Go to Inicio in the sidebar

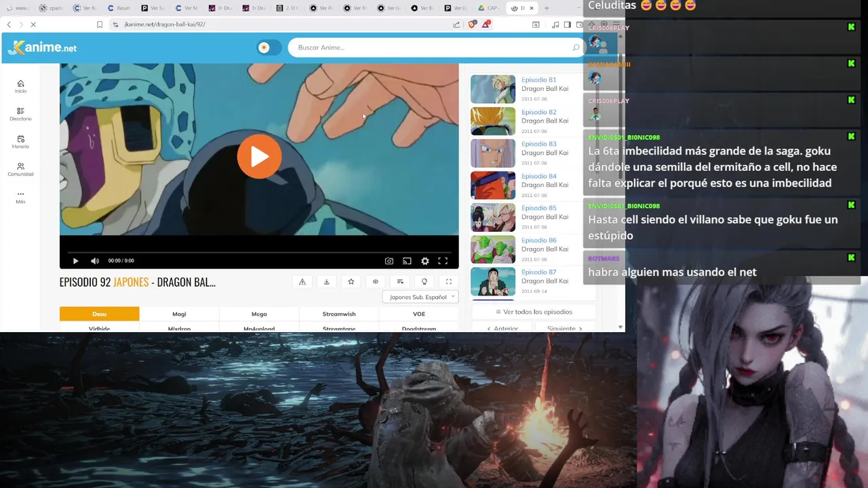tap(20, 86)
